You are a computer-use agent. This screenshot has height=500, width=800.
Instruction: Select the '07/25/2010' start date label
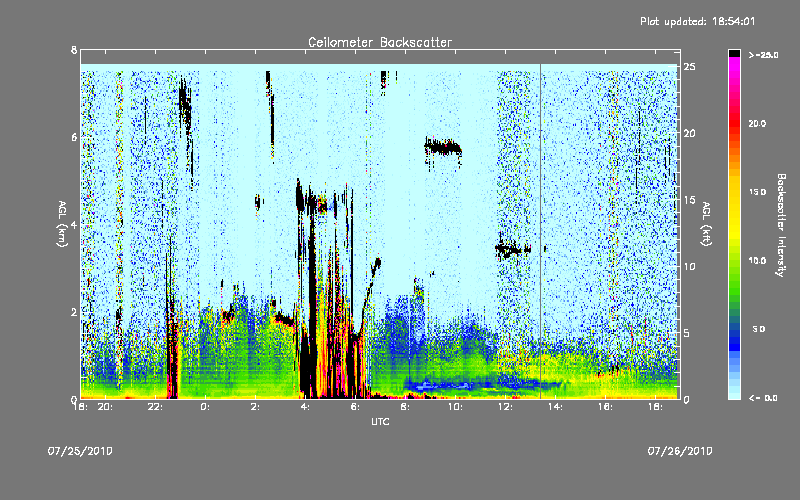click(x=80, y=451)
